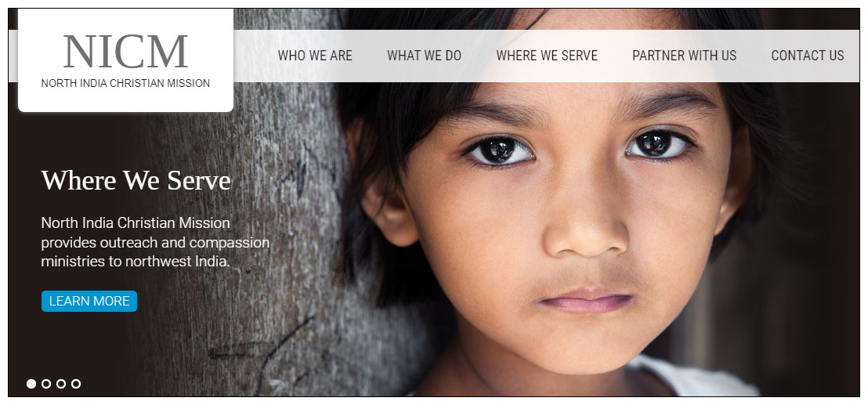Viewport: 868px width, 405px height.
Task: Open the What We Do page
Action: pos(424,56)
